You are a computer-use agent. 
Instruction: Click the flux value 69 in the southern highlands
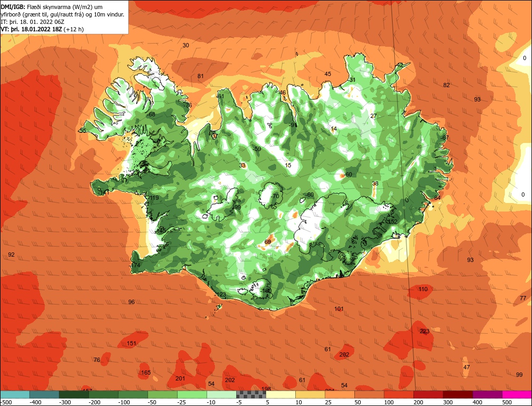tap(268, 242)
